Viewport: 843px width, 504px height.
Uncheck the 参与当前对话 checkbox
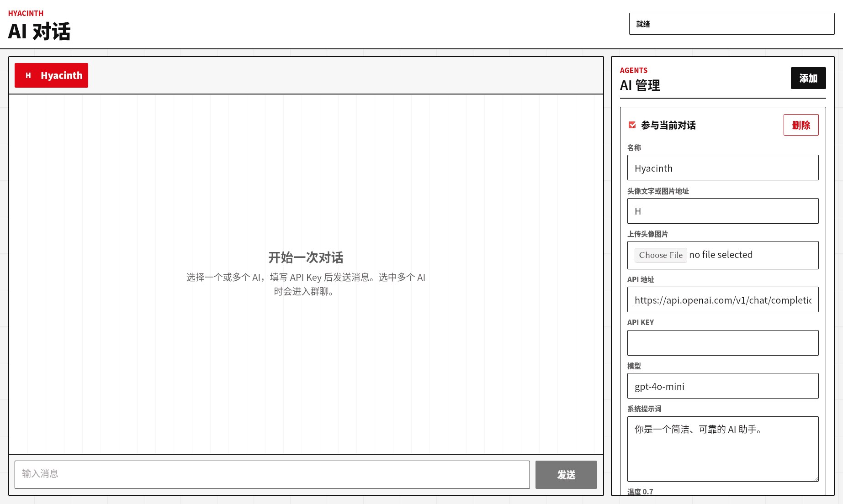pos(632,125)
